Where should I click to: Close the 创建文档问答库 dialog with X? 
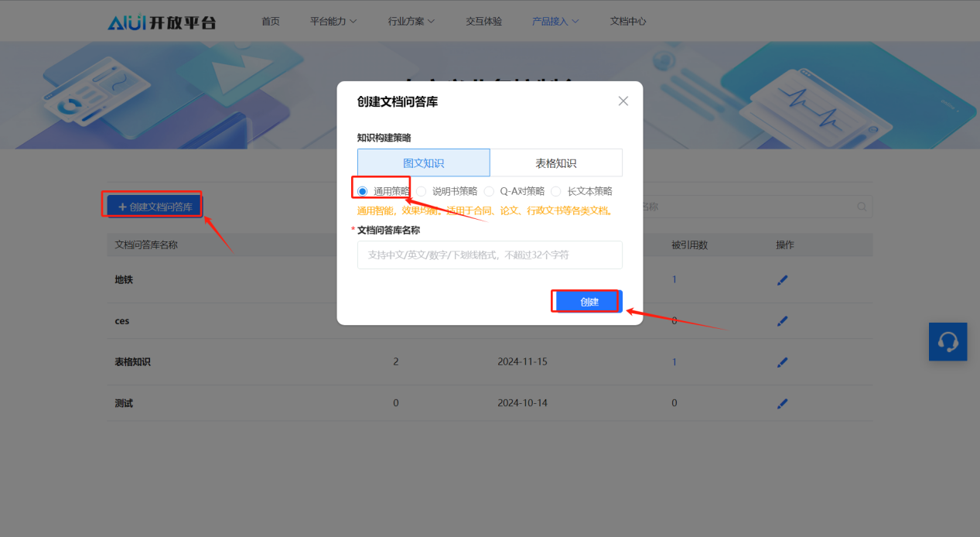[x=623, y=101]
